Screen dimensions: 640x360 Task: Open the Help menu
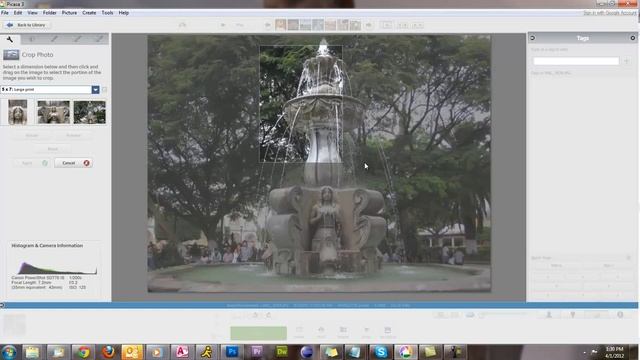click(124, 13)
